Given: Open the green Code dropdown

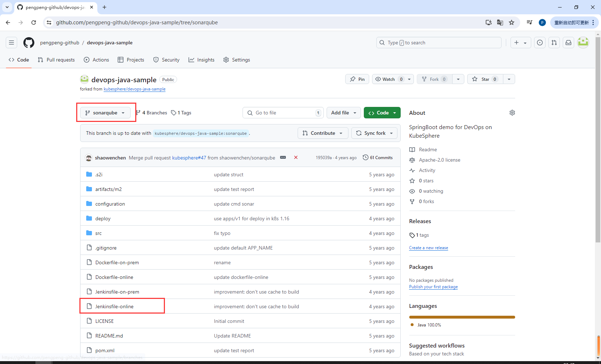Looking at the screenshot, I should coord(382,113).
